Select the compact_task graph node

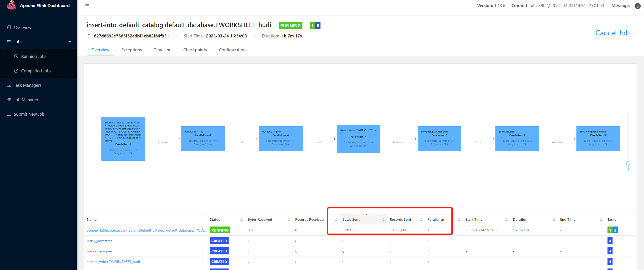(517, 139)
